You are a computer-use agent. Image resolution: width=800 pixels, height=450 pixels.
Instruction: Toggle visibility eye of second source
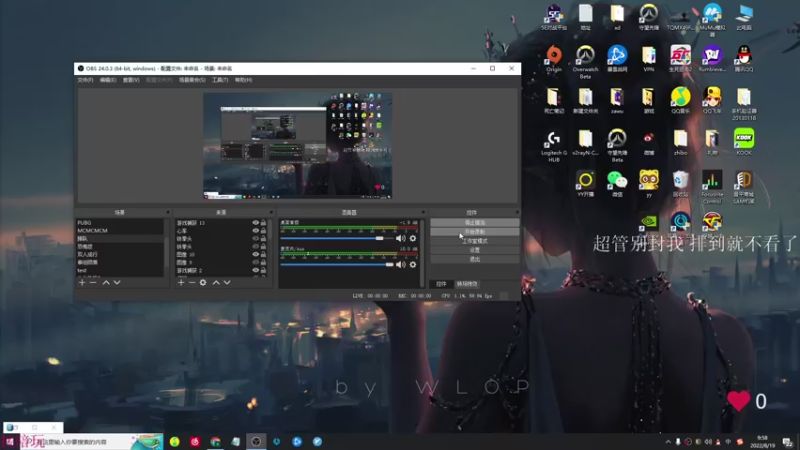tap(255, 231)
